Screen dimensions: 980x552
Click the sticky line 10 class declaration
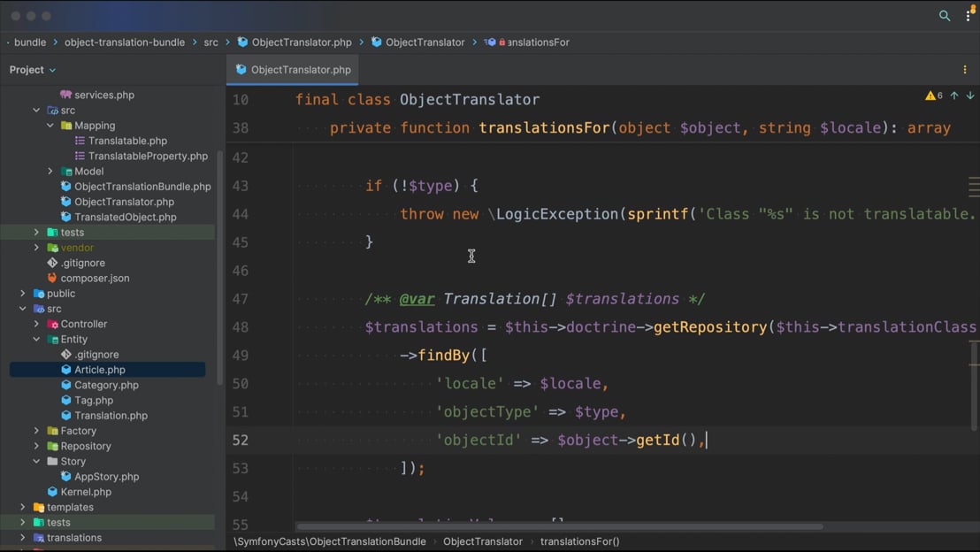[417, 99]
